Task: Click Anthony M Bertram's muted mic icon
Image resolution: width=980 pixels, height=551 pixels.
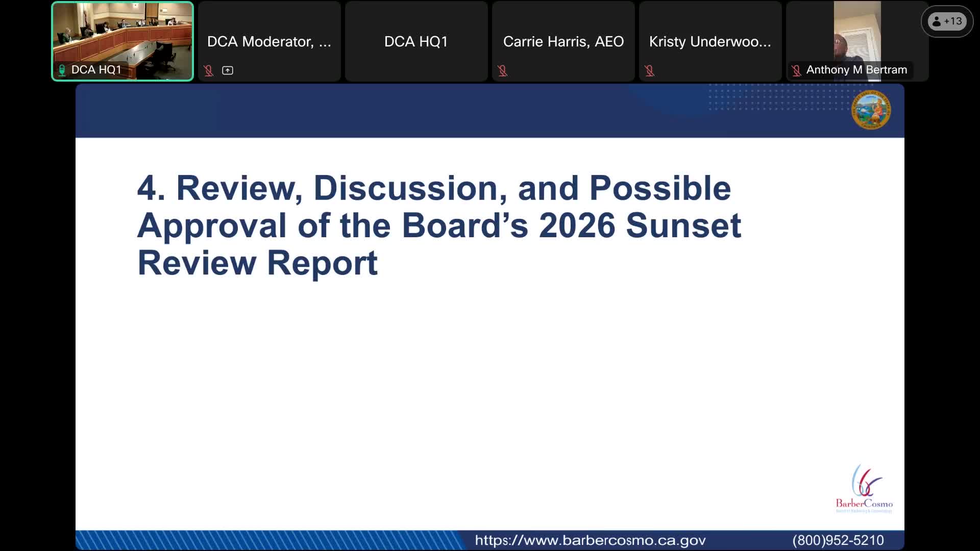Action: pos(796,70)
